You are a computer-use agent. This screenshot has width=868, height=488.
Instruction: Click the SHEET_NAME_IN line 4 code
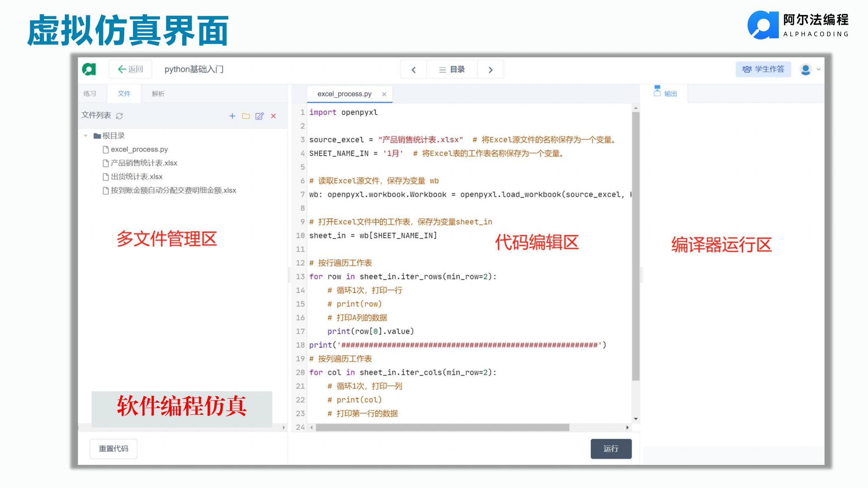[436, 153]
